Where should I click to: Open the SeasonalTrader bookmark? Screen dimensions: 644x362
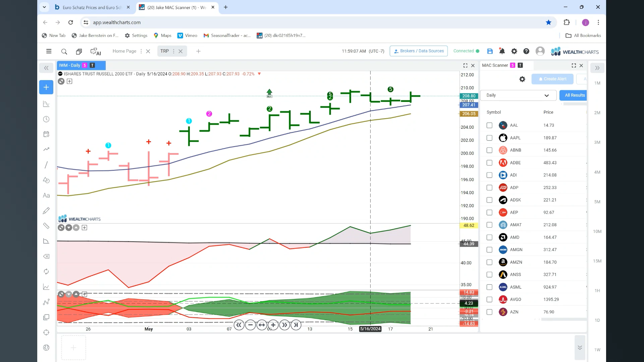pos(227,36)
